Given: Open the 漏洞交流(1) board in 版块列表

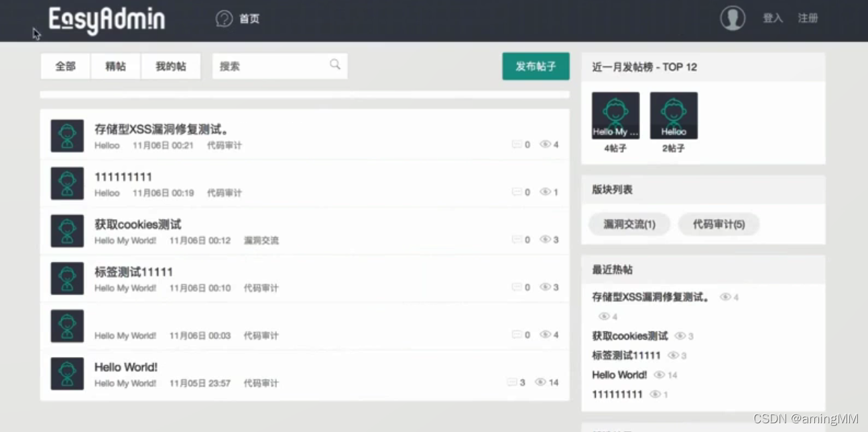Looking at the screenshot, I should click(629, 225).
